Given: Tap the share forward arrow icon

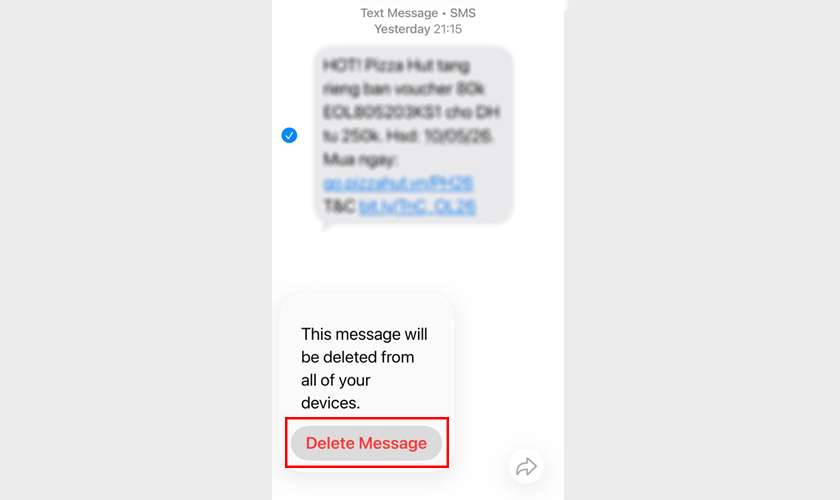Looking at the screenshot, I should pos(526,466).
